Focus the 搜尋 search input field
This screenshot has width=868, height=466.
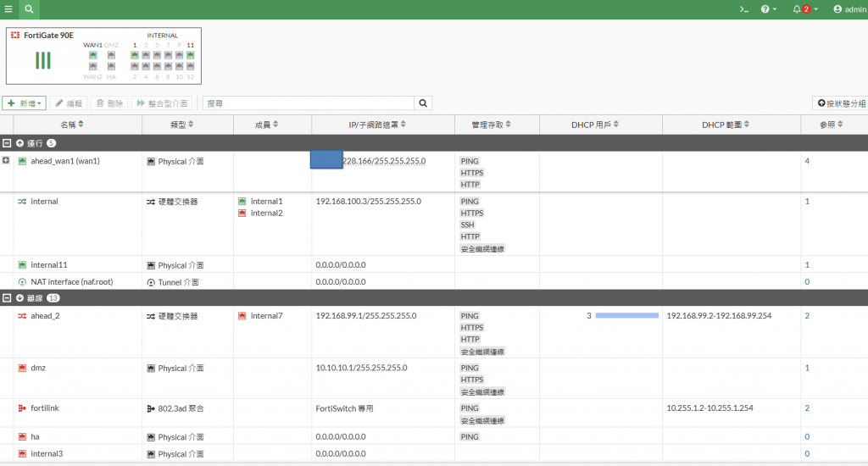pyautogui.click(x=309, y=103)
